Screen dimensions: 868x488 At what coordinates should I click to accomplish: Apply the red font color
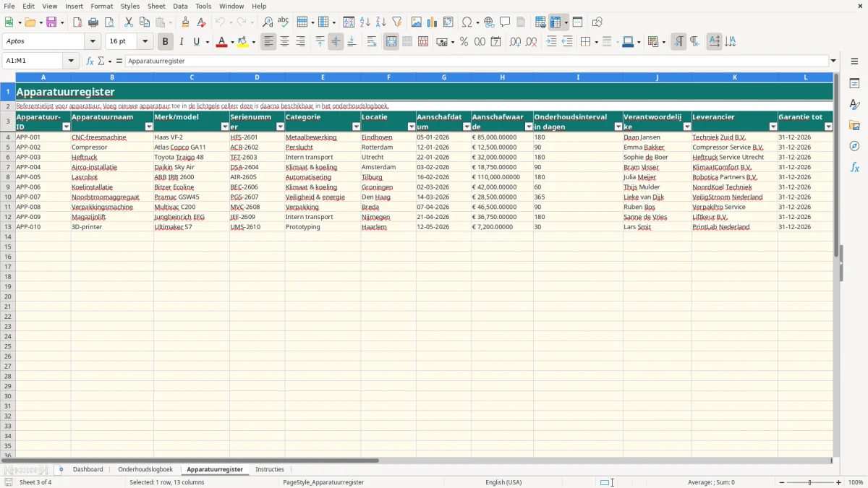pos(221,42)
